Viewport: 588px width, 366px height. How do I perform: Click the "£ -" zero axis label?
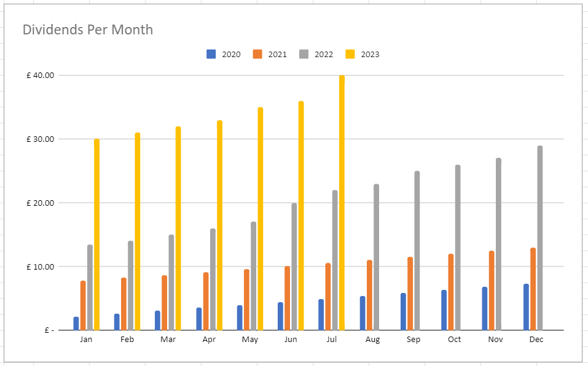[x=49, y=330]
